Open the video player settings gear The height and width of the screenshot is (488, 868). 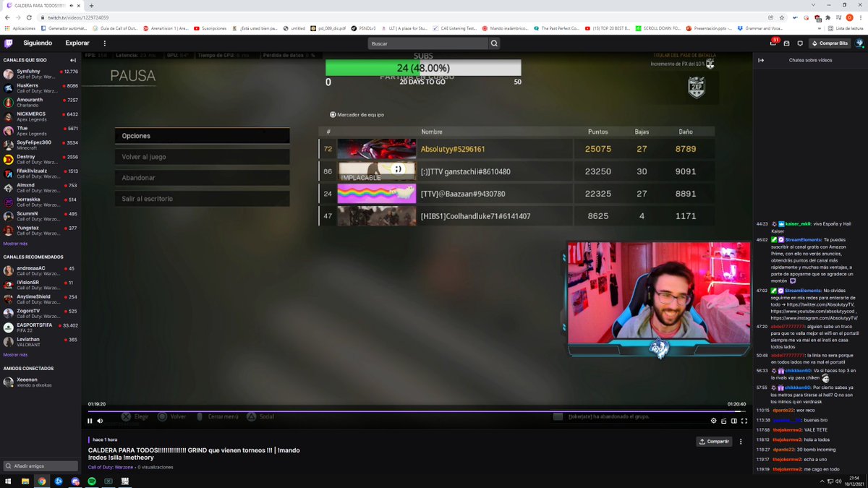[x=714, y=421]
